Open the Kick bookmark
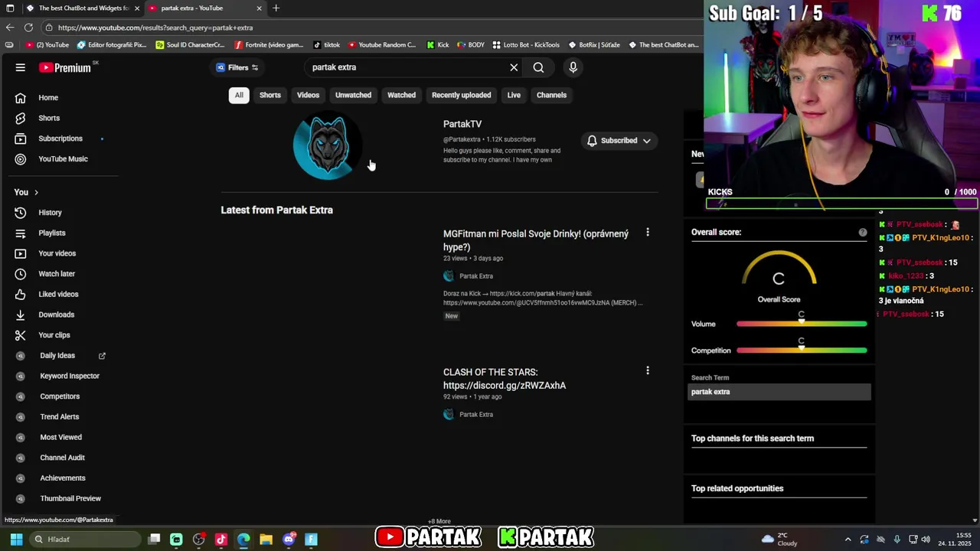 (438, 45)
